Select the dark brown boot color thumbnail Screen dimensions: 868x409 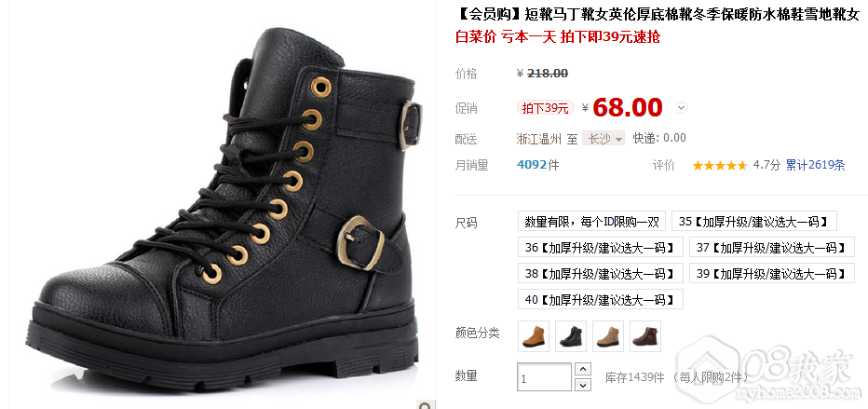pyautogui.click(x=645, y=336)
